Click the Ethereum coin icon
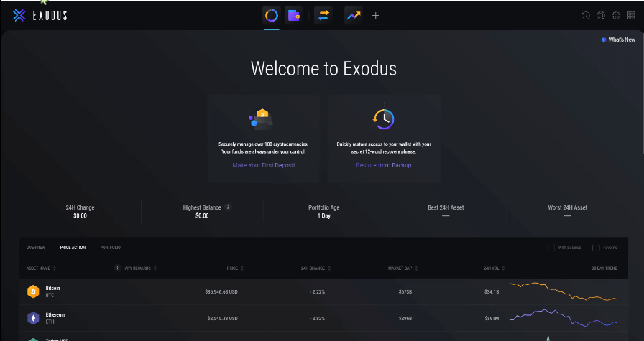 33,318
